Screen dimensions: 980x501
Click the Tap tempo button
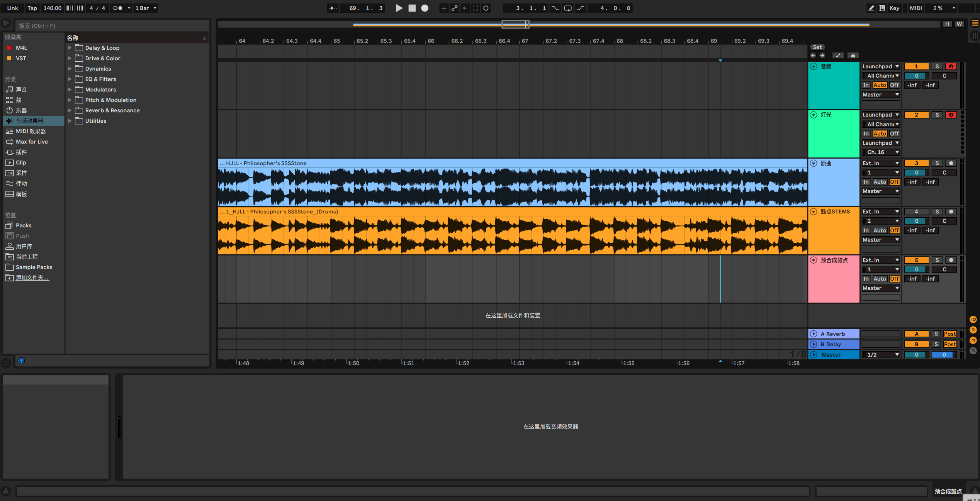32,8
